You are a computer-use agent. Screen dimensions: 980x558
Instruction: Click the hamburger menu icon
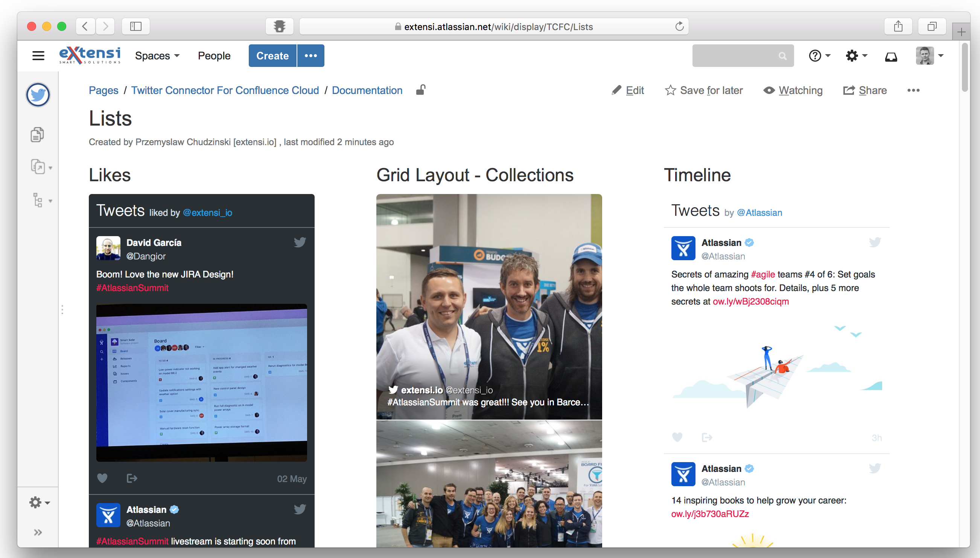tap(38, 56)
